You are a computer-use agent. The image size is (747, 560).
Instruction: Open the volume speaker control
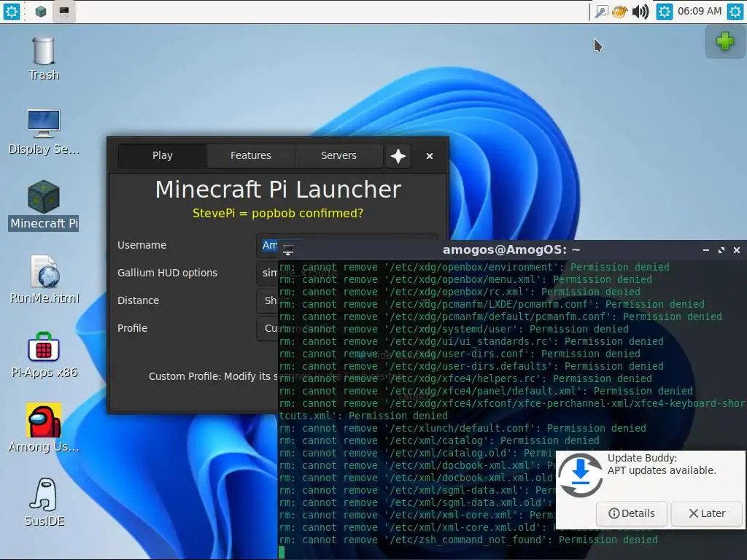tap(640, 12)
